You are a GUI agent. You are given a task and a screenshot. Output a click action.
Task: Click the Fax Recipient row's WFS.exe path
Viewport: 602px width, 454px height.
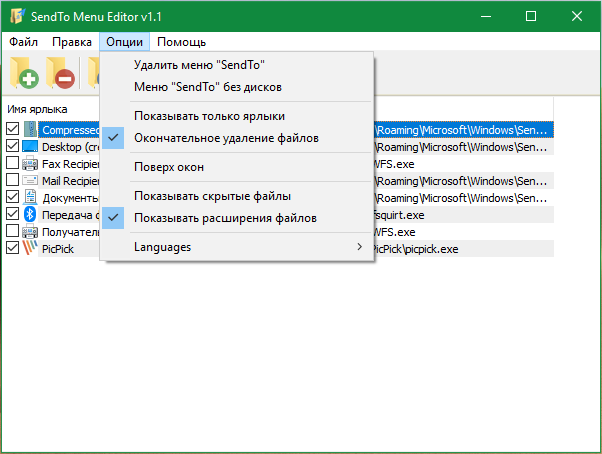pyautogui.click(x=394, y=164)
